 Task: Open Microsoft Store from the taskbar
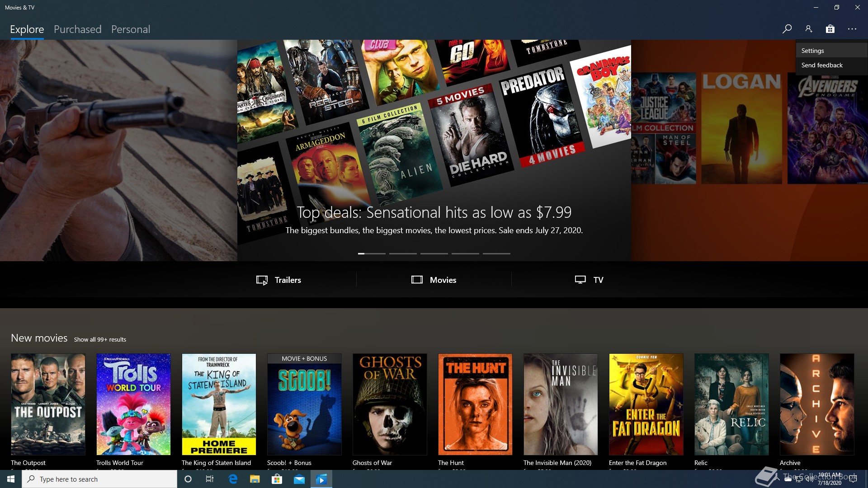277,479
